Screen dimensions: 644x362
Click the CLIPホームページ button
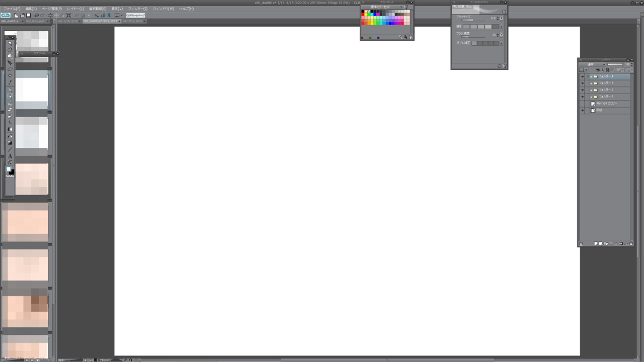tap(135, 16)
